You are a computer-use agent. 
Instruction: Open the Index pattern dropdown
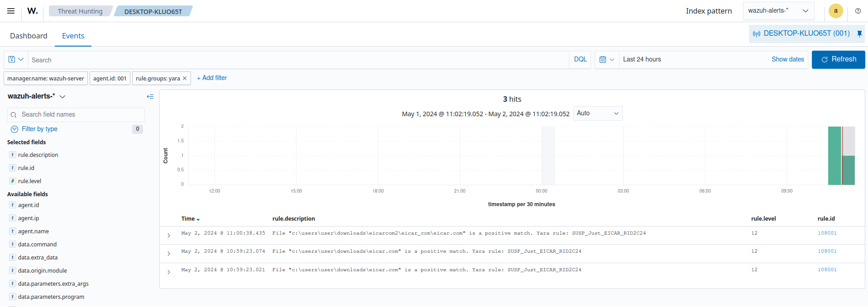[778, 11]
